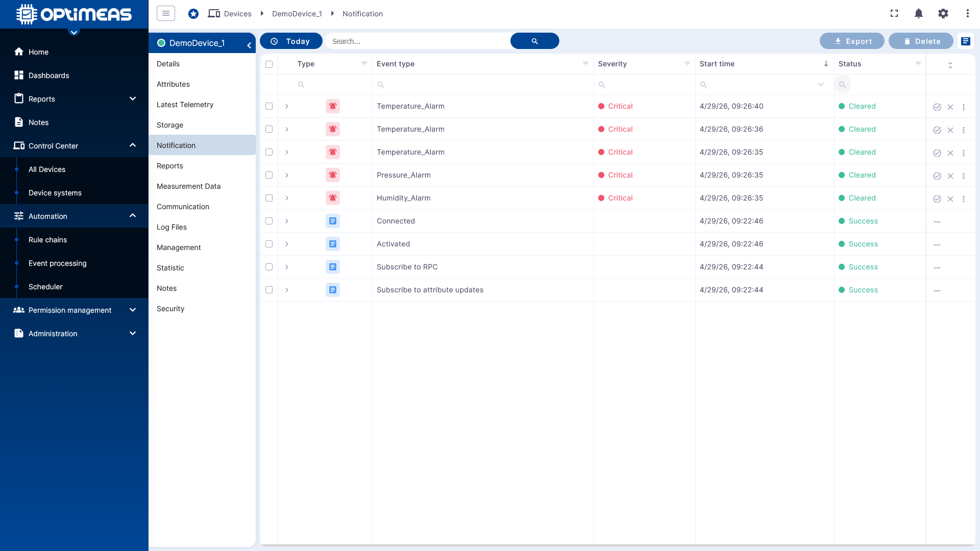Open the Latest Telemetry tab
Image resolution: width=980 pixels, height=551 pixels.
[x=202, y=105]
